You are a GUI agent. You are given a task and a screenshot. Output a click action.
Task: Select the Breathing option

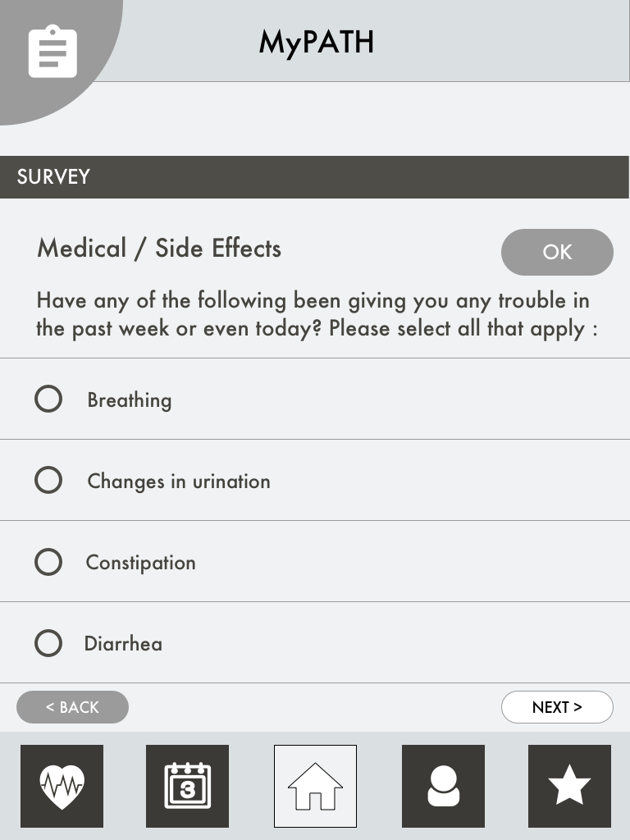click(x=48, y=399)
